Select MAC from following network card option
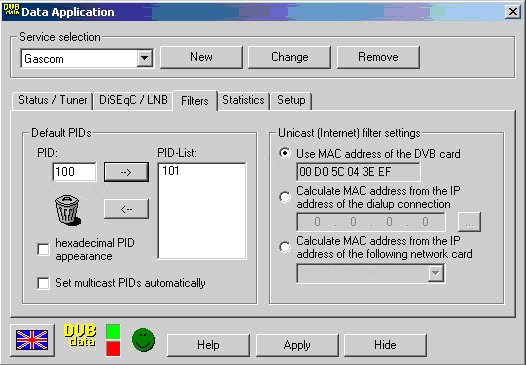526x365 pixels. pos(285,247)
